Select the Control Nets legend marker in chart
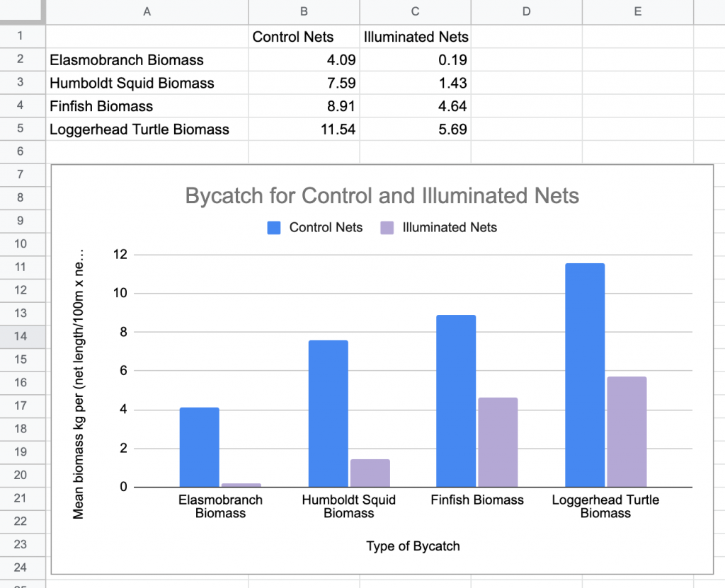The width and height of the screenshot is (725, 588). click(x=274, y=227)
